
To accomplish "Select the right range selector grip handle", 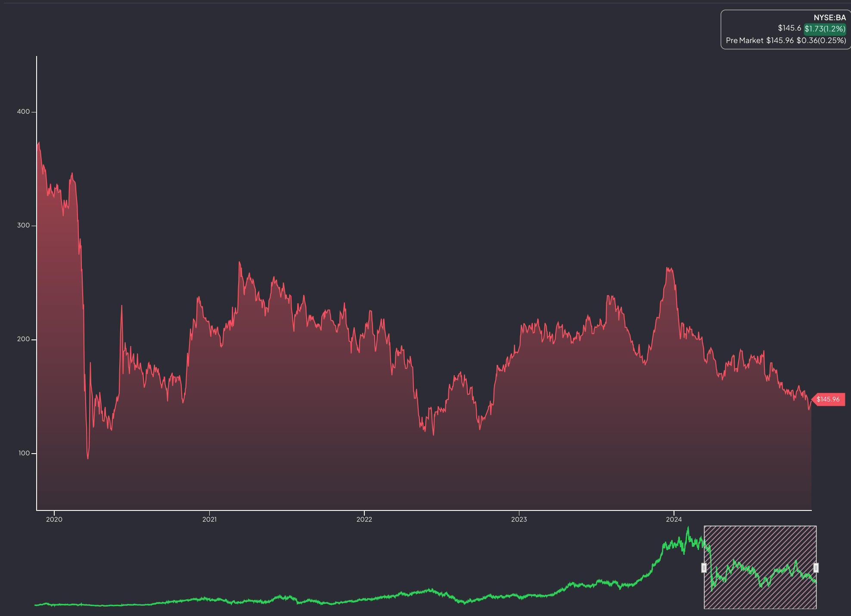I will [816, 569].
